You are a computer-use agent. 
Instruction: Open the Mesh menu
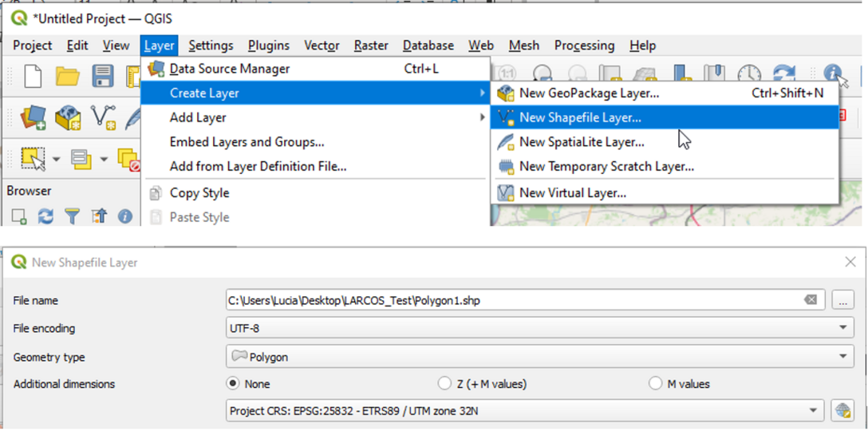tap(524, 45)
